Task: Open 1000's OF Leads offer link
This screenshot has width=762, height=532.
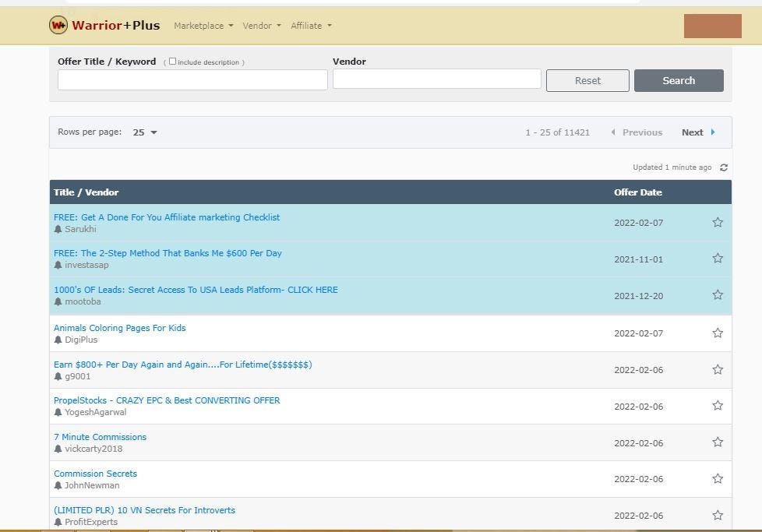Action: pos(196,290)
